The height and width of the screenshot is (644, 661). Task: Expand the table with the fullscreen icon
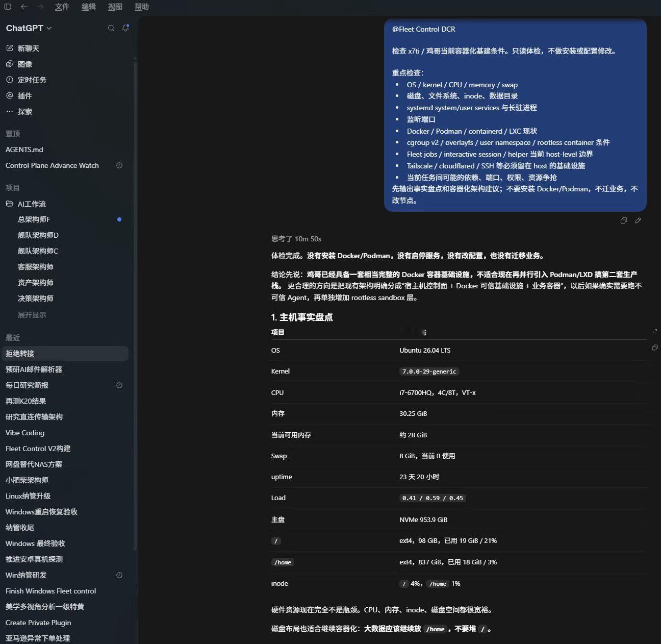point(655,332)
